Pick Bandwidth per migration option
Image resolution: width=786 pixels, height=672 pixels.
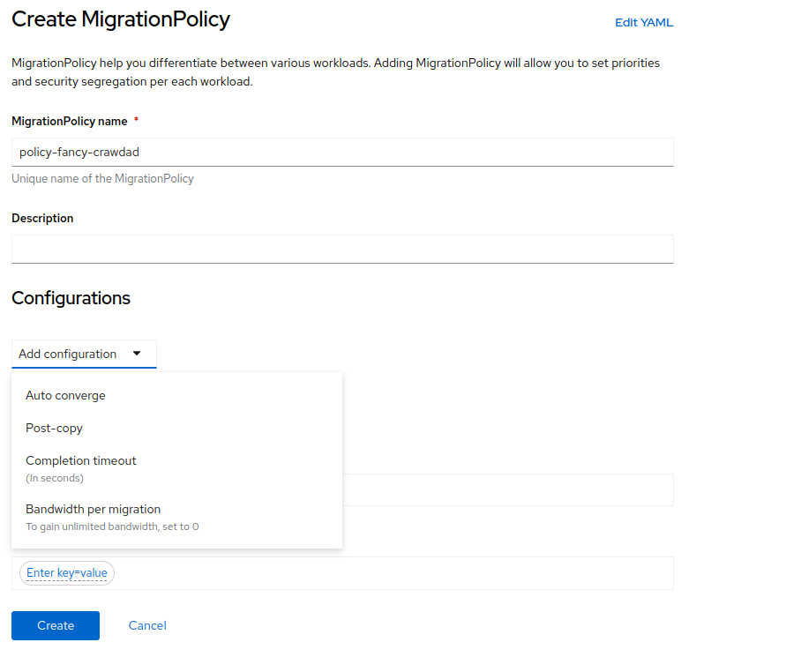coord(93,509)
